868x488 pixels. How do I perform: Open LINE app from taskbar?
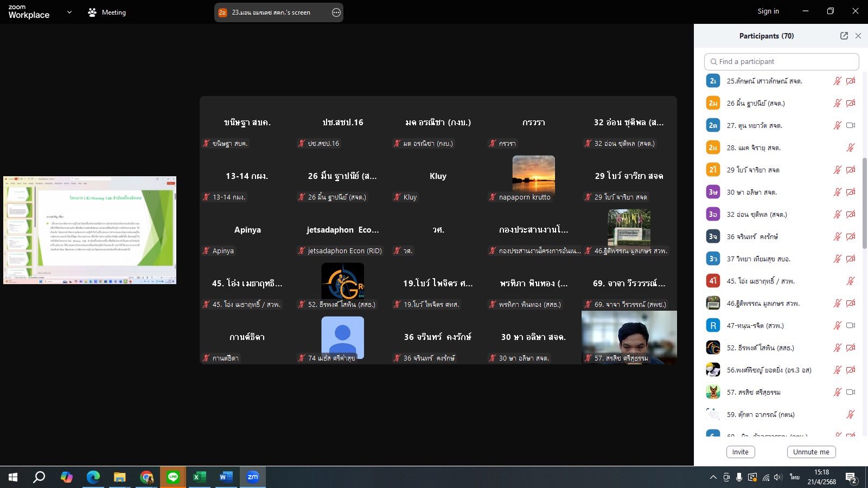(173, 477)
